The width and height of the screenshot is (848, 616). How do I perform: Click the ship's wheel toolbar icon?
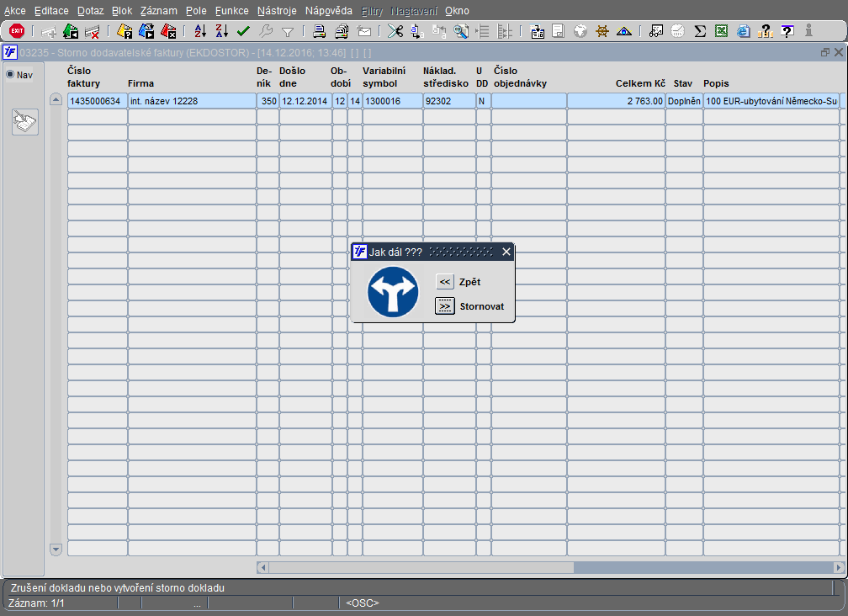click(602, 31)
